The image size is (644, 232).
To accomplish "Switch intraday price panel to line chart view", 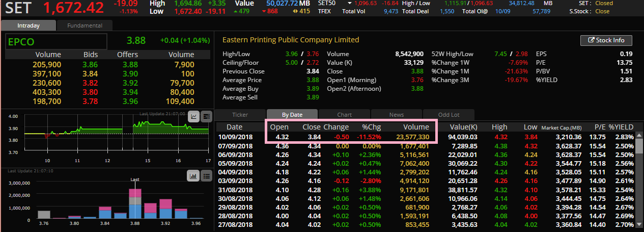I will click(x=194, y=116).
